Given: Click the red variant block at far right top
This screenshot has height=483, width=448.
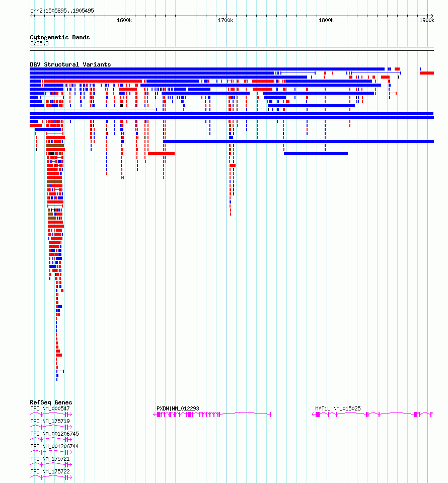Looking at the screenshot, I should pyautogui.click(x=427, y=73).
